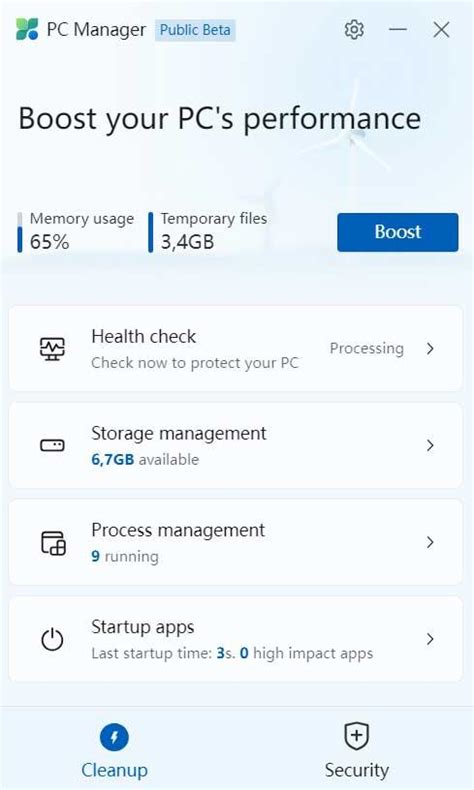Click the Process management window icon
The width and height of the screenshot is (474, 790).
(x=53, y=543)
